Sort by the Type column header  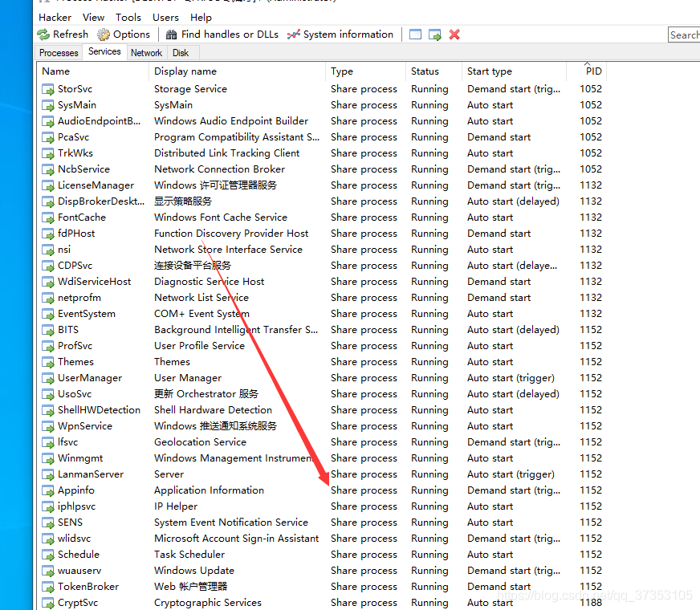point(365,71)
